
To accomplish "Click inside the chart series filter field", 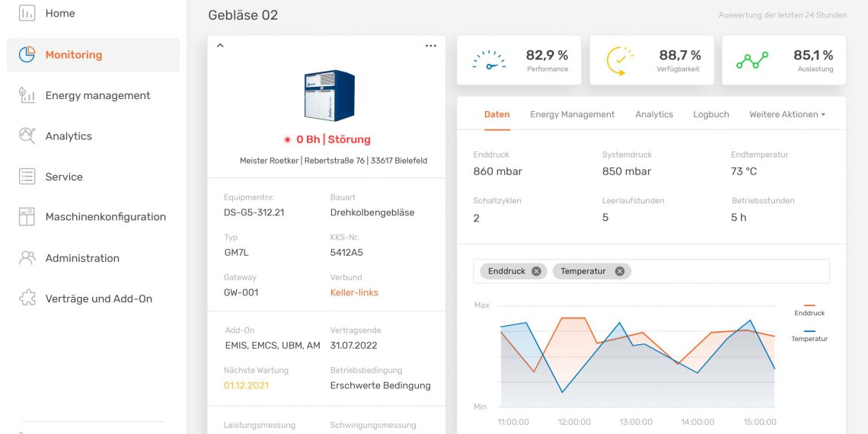I will click(723, 271).
